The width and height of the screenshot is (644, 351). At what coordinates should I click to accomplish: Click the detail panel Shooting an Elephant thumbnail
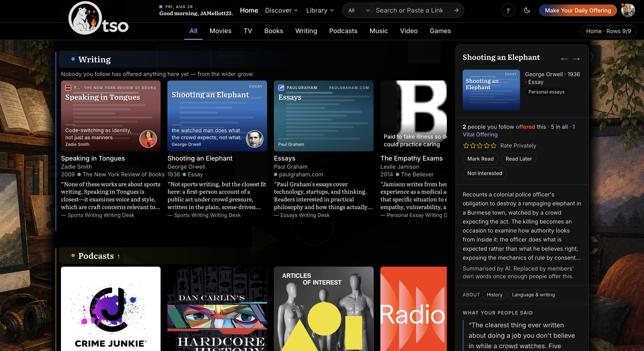click(491, 90)
